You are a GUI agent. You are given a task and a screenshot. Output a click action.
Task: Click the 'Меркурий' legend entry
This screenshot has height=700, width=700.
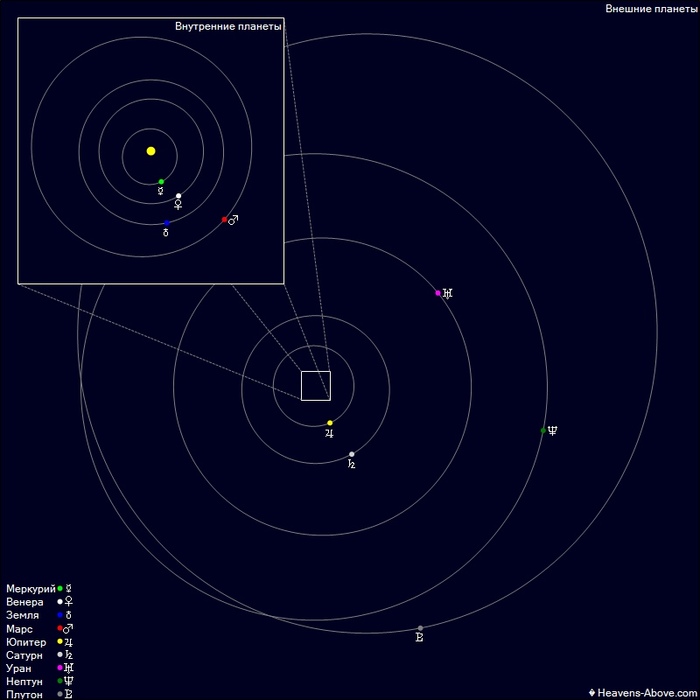(30, 589)
